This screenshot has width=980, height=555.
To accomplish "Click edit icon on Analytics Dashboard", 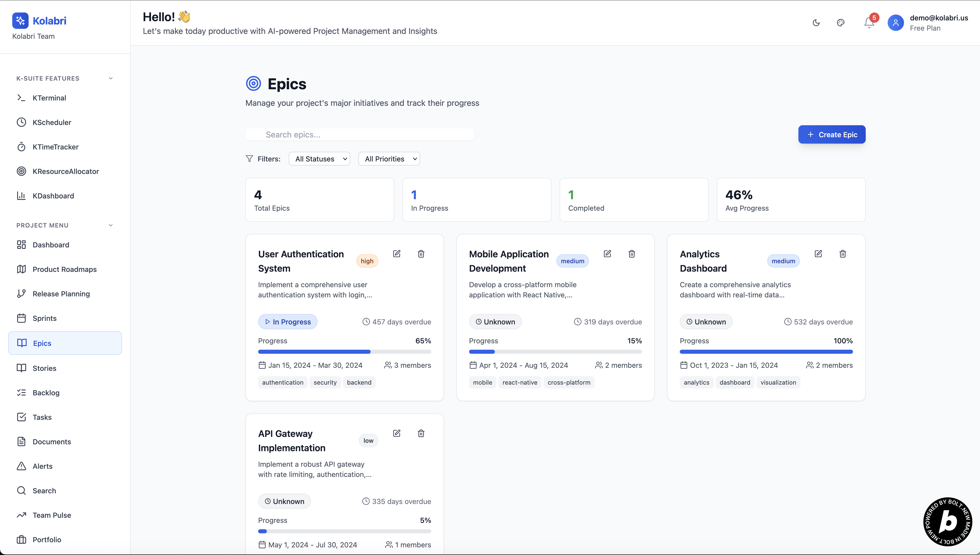I will (x=818, y=254).
